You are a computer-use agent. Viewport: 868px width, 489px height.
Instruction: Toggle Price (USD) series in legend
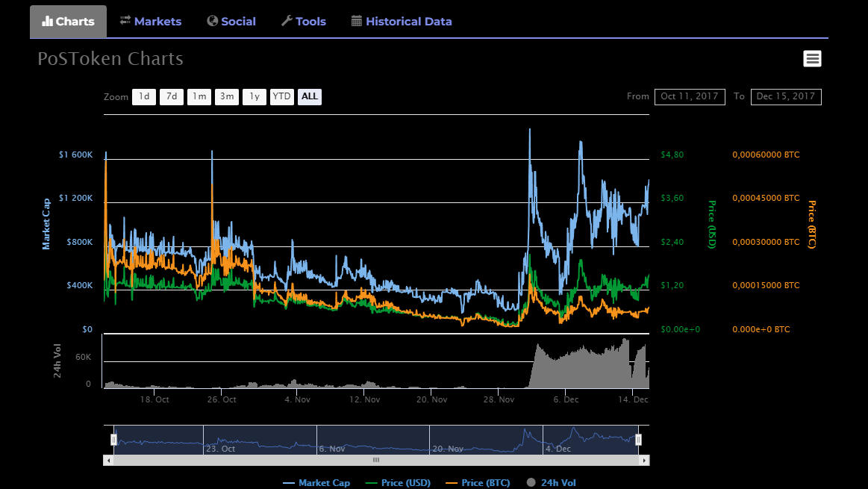398,483
